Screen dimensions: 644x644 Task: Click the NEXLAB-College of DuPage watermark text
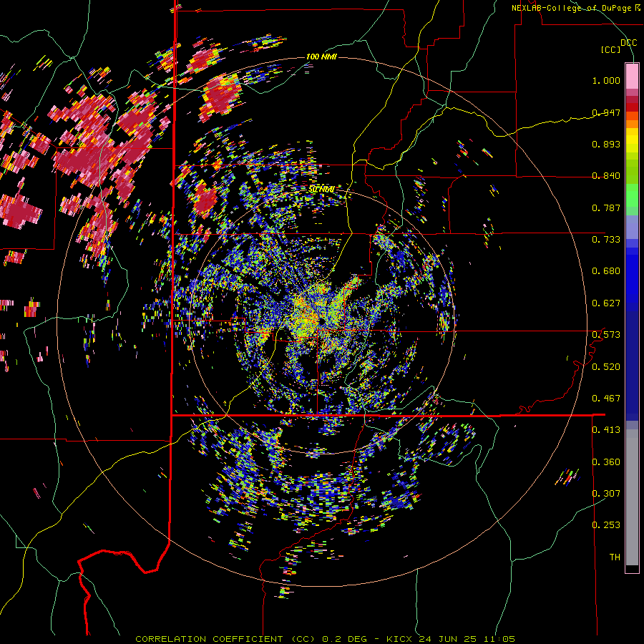click(576, 8)
